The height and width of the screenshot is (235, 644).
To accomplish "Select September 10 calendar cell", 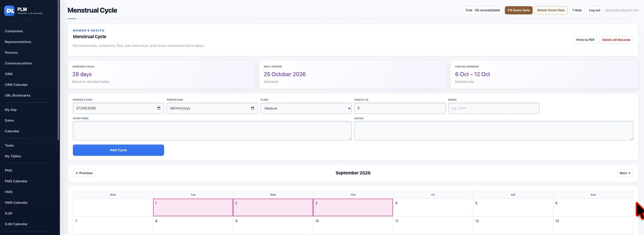I will pyautogui.click(x=353, y=225).
